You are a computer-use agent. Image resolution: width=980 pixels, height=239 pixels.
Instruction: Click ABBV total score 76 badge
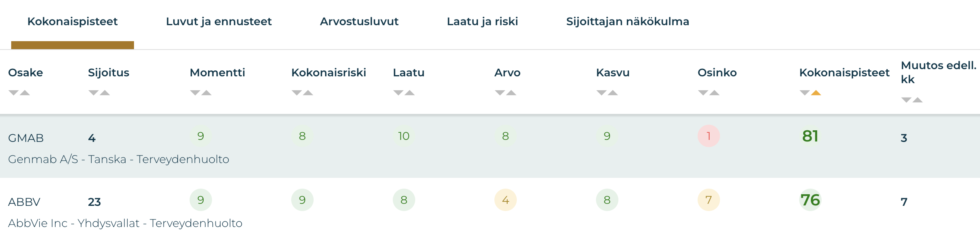pyautogui.click(x=810, y=200)
